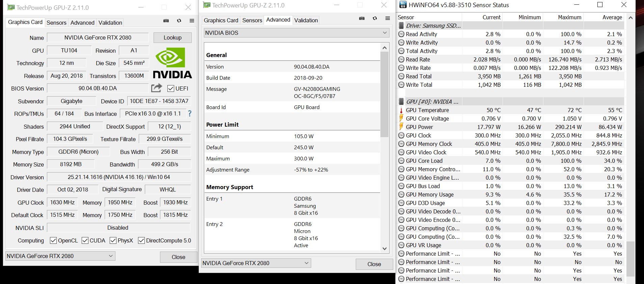Switch to Advanced tab in left GPU-Z window

point(82,23)
